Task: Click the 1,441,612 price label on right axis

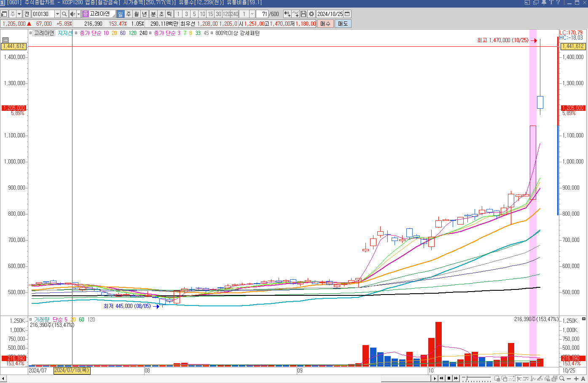Action: click(572, 46)
